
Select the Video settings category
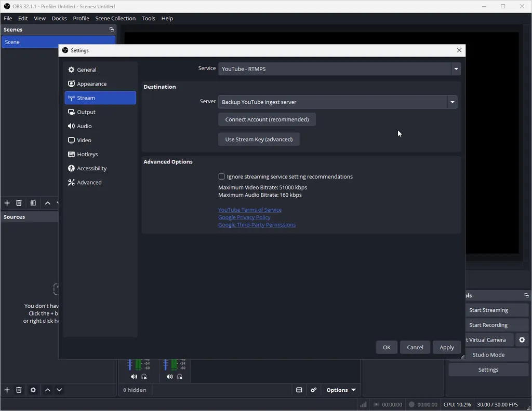(x=84, y=140)
